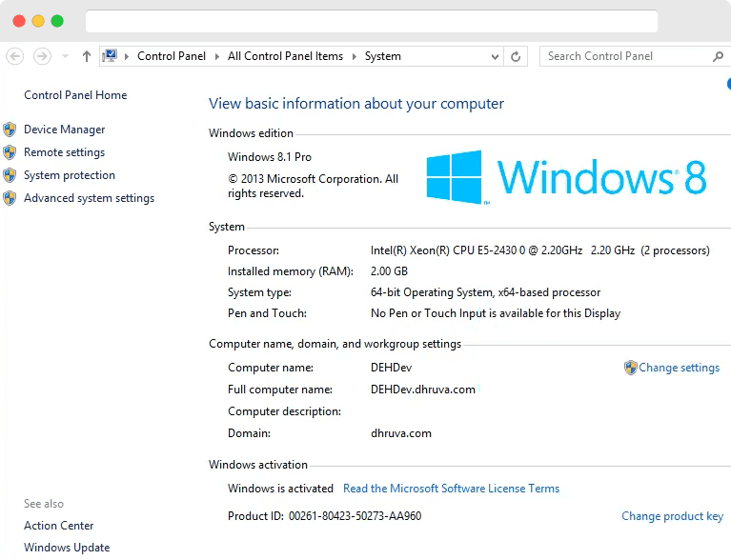Click shield icon beside Remote settings
The width and height of the screenshot is (731, 560).
point(10,152)
